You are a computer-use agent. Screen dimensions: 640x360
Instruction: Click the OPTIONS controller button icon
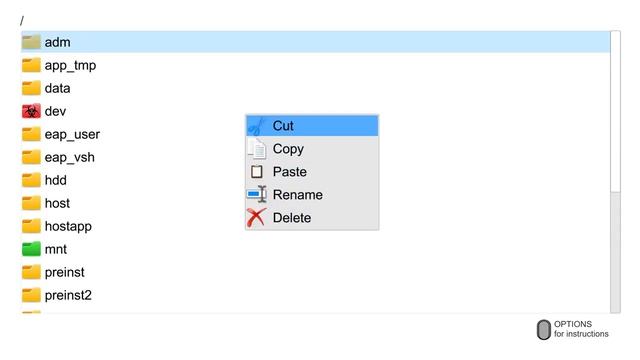[543, 329]
